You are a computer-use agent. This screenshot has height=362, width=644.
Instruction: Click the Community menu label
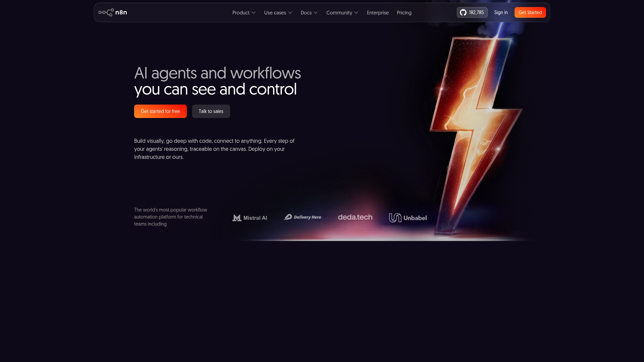click(339, 13)
